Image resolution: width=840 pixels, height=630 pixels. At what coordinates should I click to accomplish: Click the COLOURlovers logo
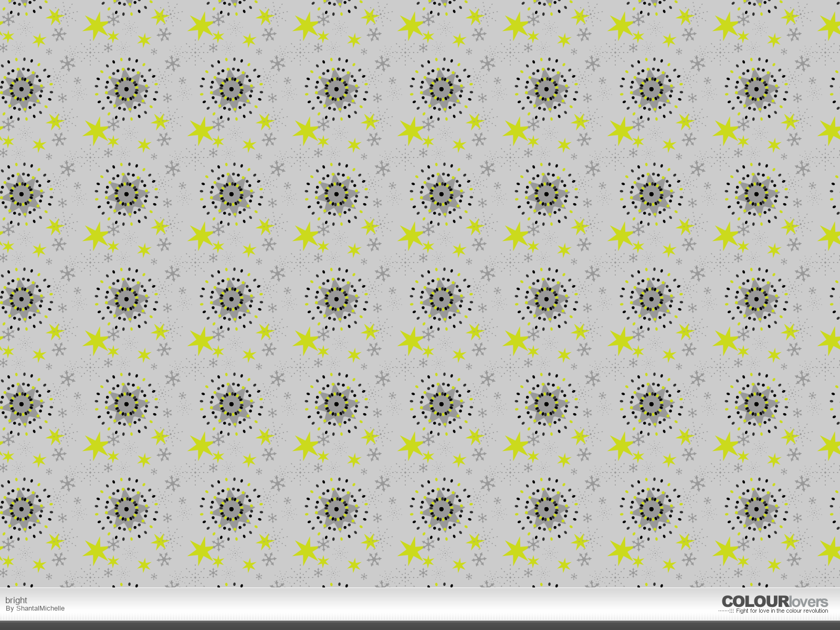coord(774,602)
